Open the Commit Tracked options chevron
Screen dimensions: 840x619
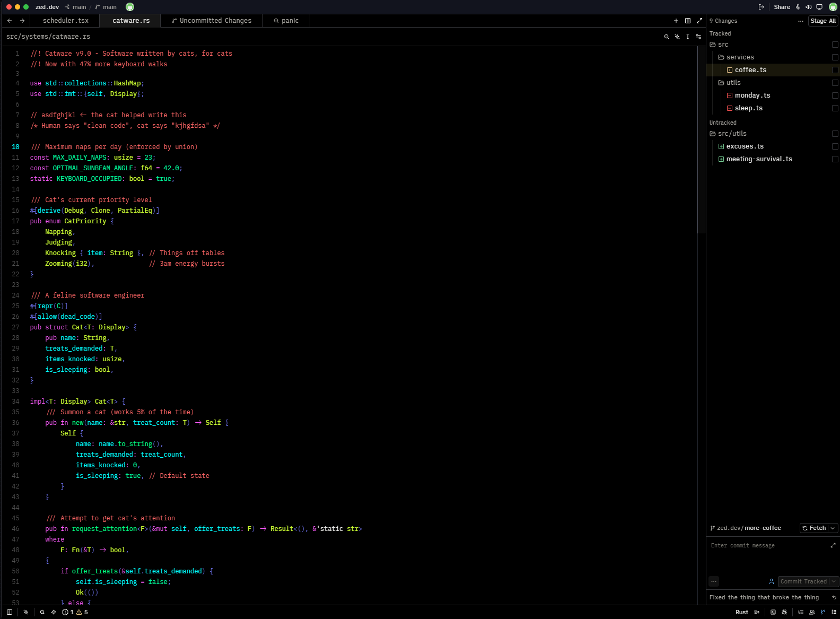tap(834, 582)
